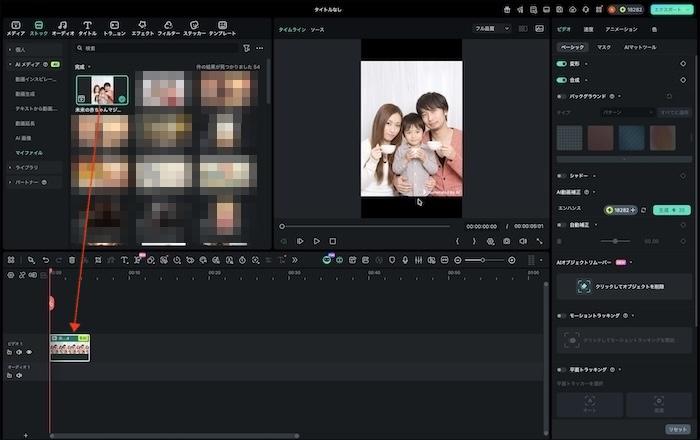Switch to the 速度 (Speed) properties tab
The image size is (700, 440).
[x=588, y=29]
